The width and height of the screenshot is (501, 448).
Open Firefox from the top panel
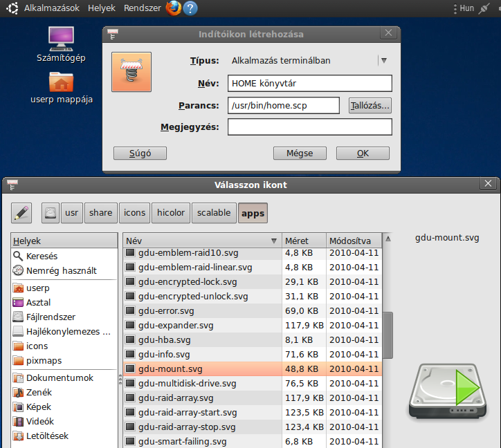tap(173, 8)
